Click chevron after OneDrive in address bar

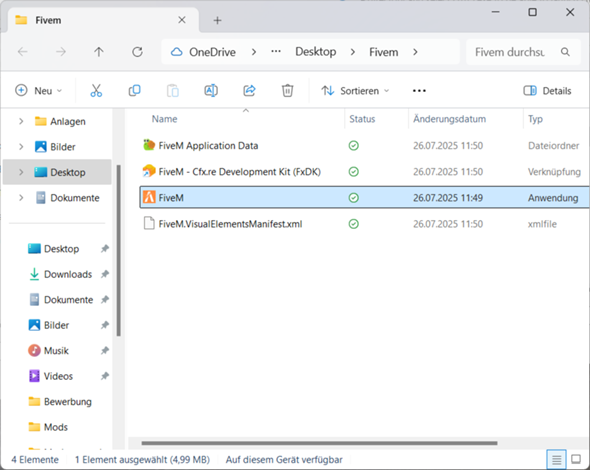(x=254, y=52)
